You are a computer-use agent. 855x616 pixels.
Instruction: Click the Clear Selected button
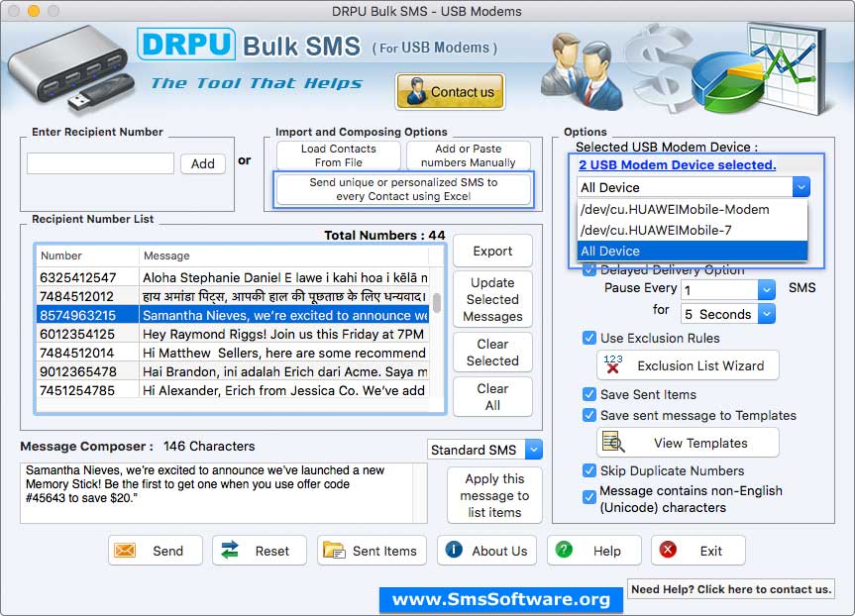(x=492, y=353)
